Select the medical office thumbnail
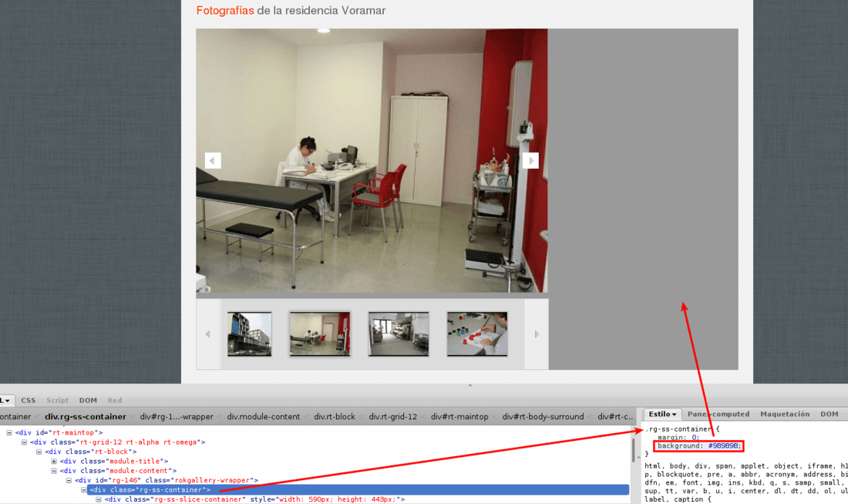This screenshot has height=504, width=848. [x=320, y=334]
